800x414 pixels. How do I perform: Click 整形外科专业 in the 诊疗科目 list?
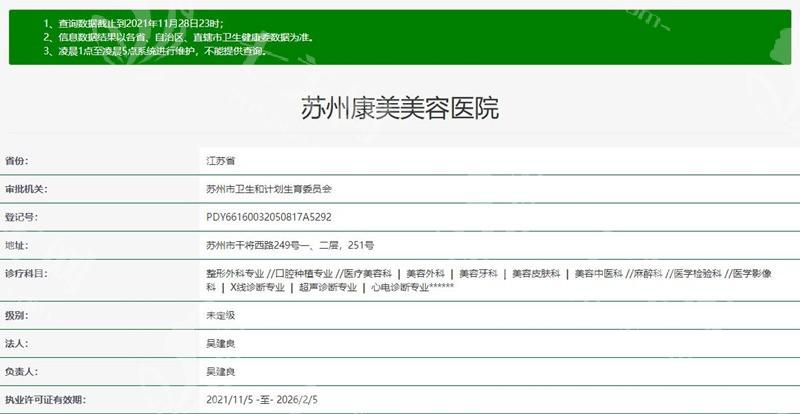(x=235, y=274)
